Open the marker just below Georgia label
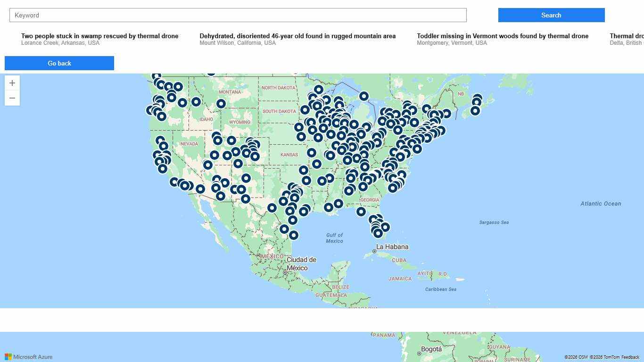 (x=361, y=212)
